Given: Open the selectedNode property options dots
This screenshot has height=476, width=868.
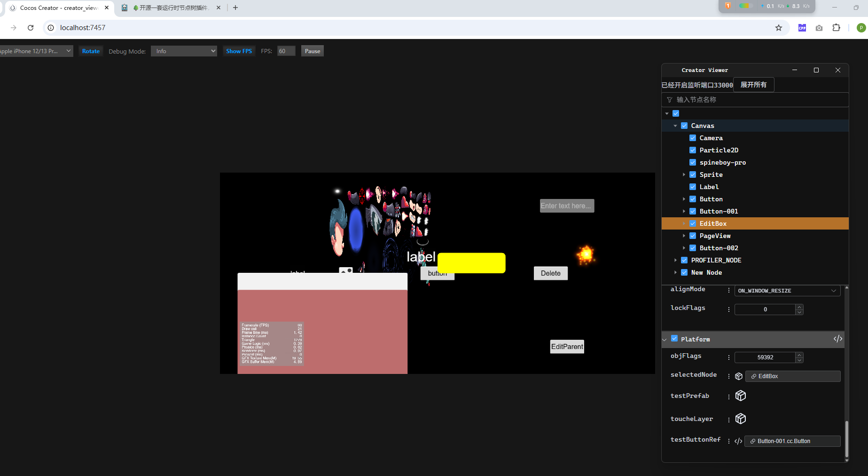Looking at the screenshot, I should click(729, 376).
